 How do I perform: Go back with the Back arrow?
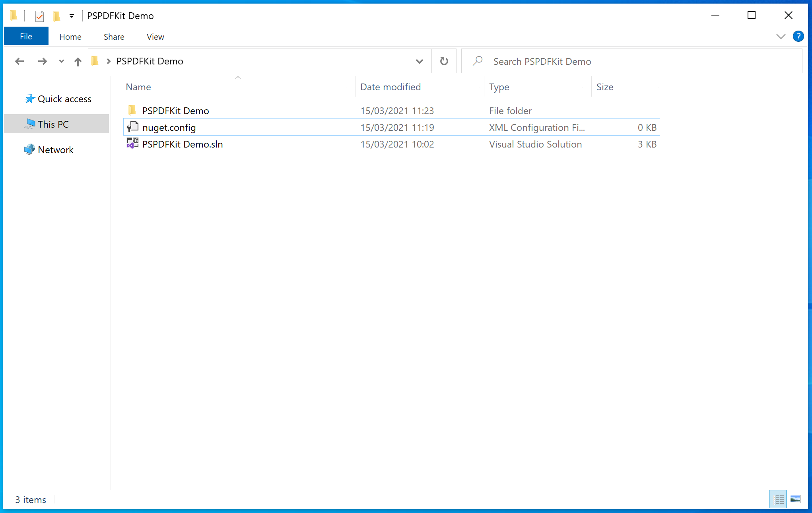pyautogui.click(x=19, y=61)
